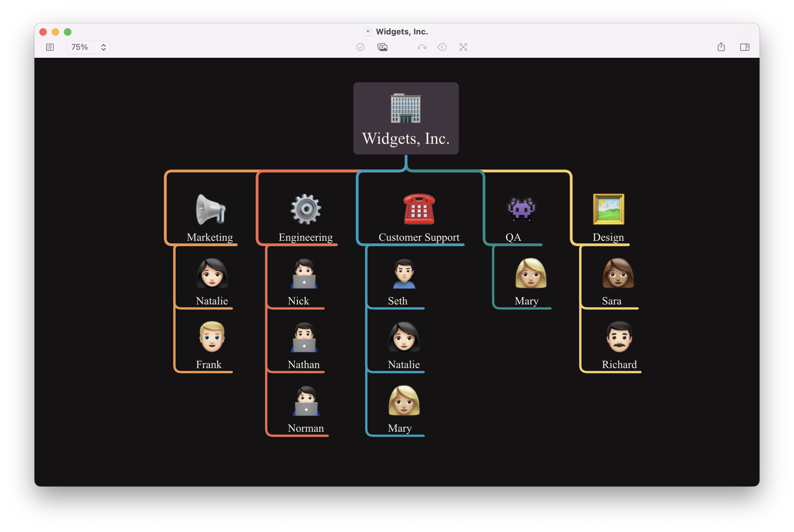Select the Sara node label
The width and height of the screenshot is (794, 532).
[x=611, y=301]
